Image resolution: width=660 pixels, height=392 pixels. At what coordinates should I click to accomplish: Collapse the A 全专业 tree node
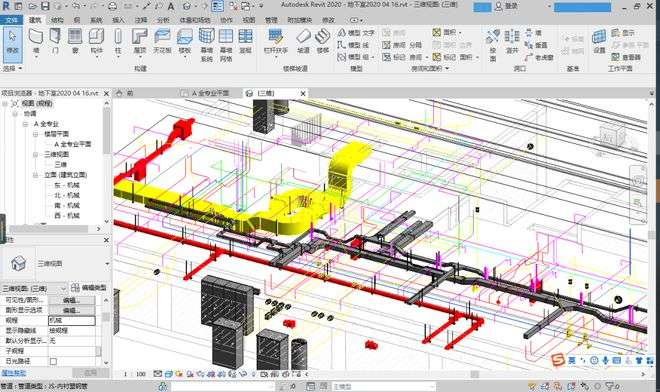[x=25, y=124]
